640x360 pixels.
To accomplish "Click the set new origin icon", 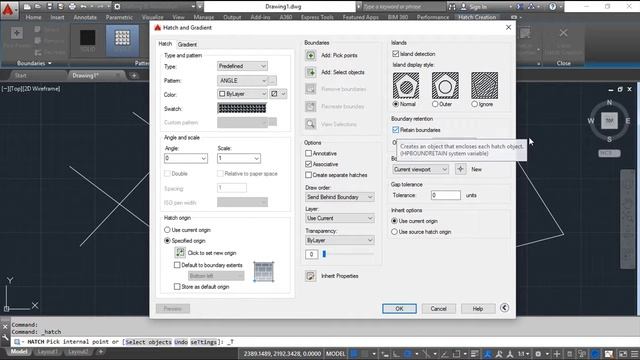I will (x=180, y=253).
